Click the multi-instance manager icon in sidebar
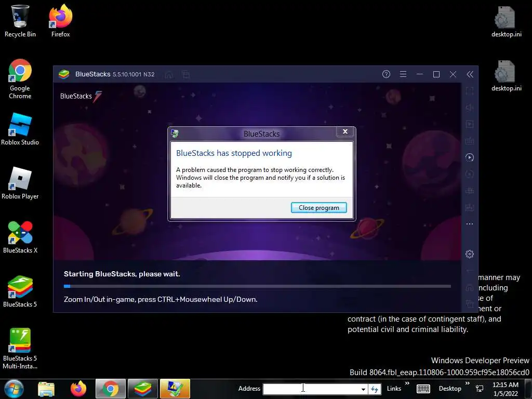 [470, 191]
